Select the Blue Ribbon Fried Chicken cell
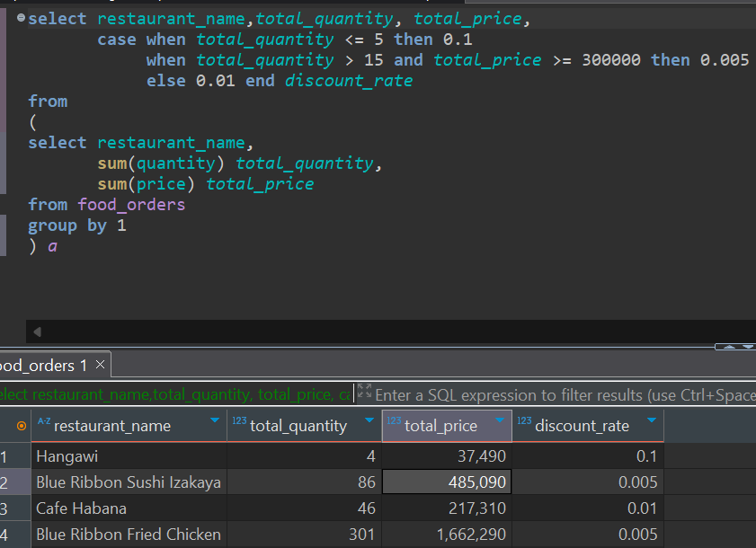The height and width of the screenshot is (548, 756). pyautogui.click(x=129, y=534)
